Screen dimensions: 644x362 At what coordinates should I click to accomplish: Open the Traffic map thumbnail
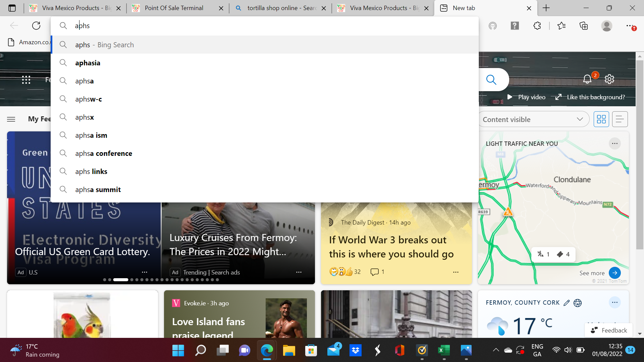[553, 208]
